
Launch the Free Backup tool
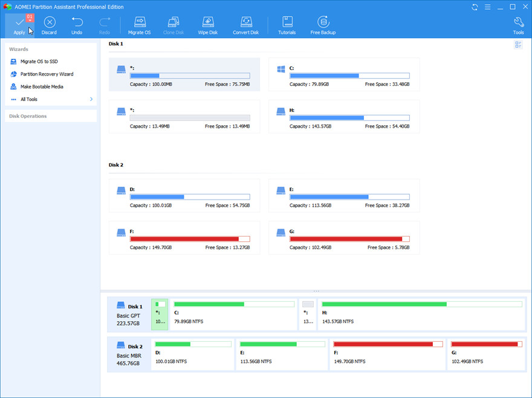coord(323,26)
